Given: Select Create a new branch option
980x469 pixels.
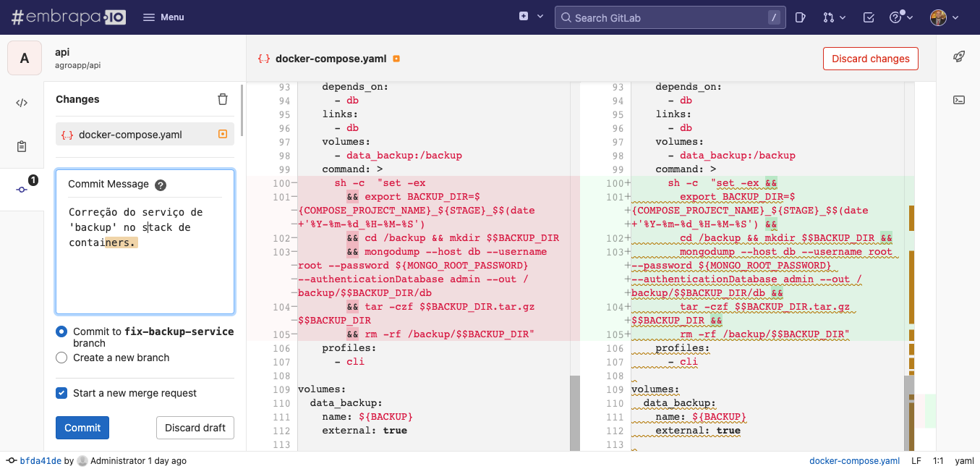Looking at the screenshot, I should pyautogui.click(x=61, y=358).
